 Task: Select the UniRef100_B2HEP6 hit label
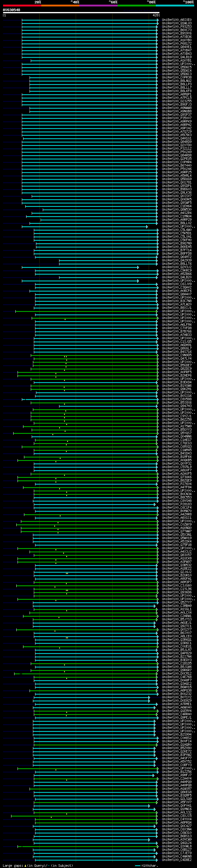pyautogui.click(x=176, y=375)
